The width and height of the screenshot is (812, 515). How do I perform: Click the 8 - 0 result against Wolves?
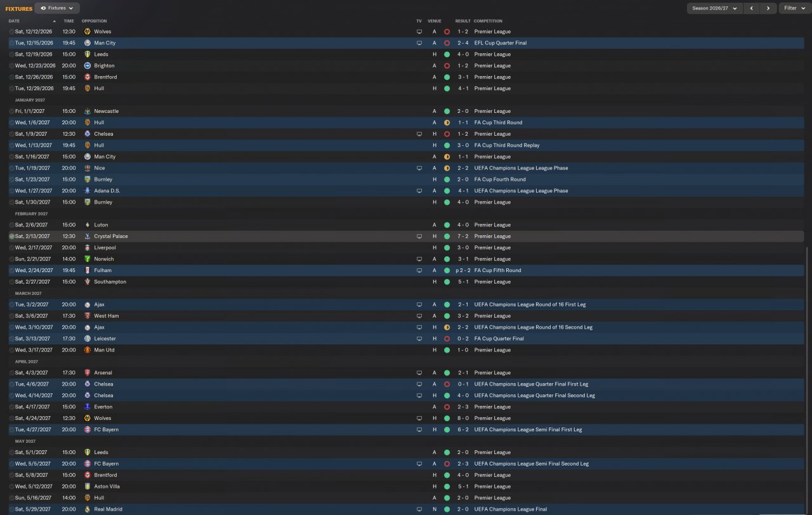[x=462, y=419]
